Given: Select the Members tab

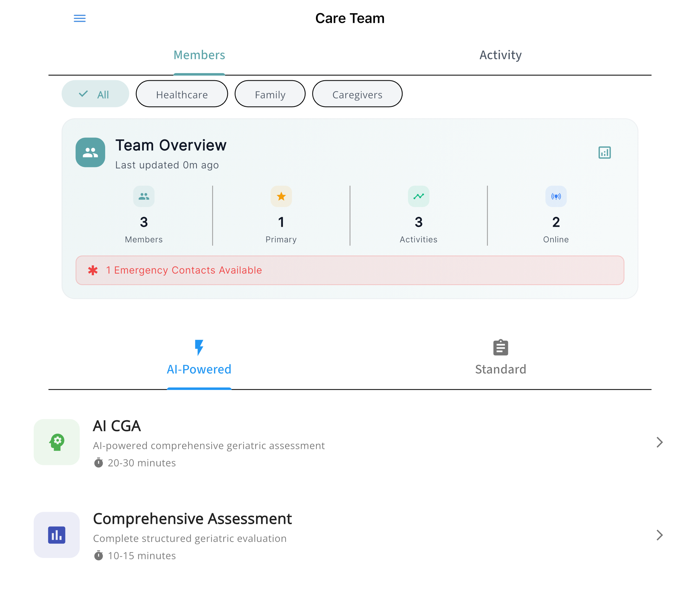Looking at the screenshot, I should (x=199, y=55).
